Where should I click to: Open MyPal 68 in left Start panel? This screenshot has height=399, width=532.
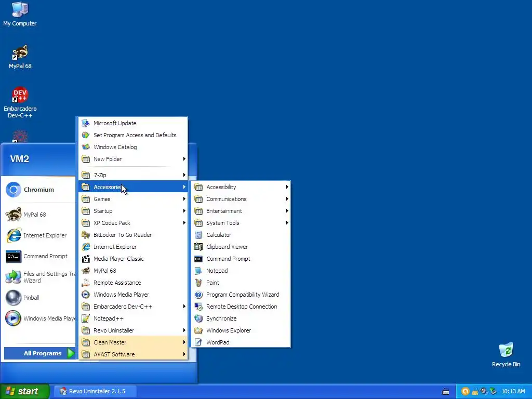pos(38,215)
